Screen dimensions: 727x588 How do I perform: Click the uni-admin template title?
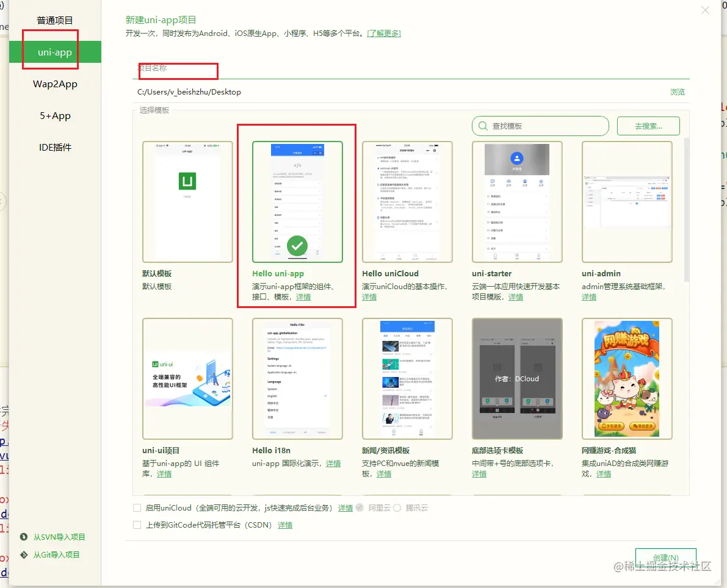click(601, 273)
